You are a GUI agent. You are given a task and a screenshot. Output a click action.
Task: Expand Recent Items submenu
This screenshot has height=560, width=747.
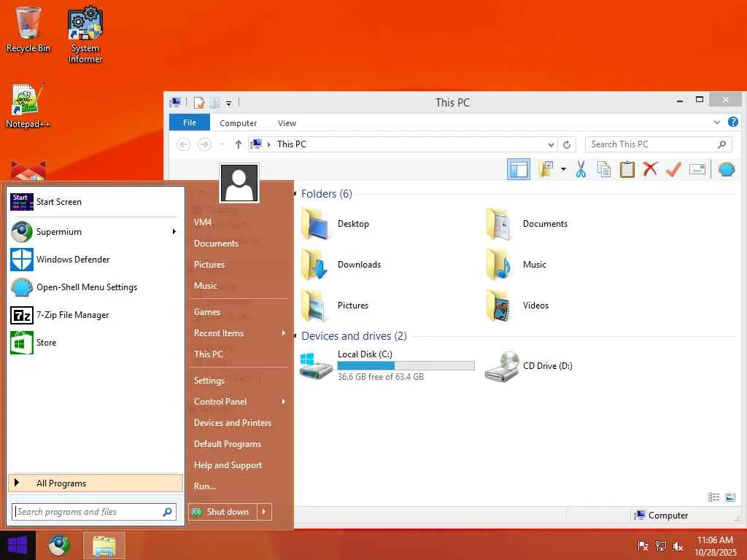[241, 332]
